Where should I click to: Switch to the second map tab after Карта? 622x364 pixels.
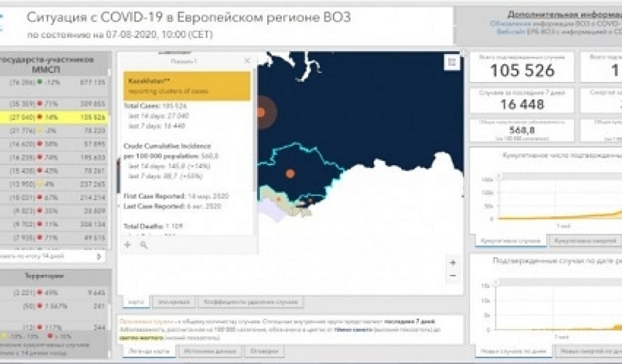point(174,302)
